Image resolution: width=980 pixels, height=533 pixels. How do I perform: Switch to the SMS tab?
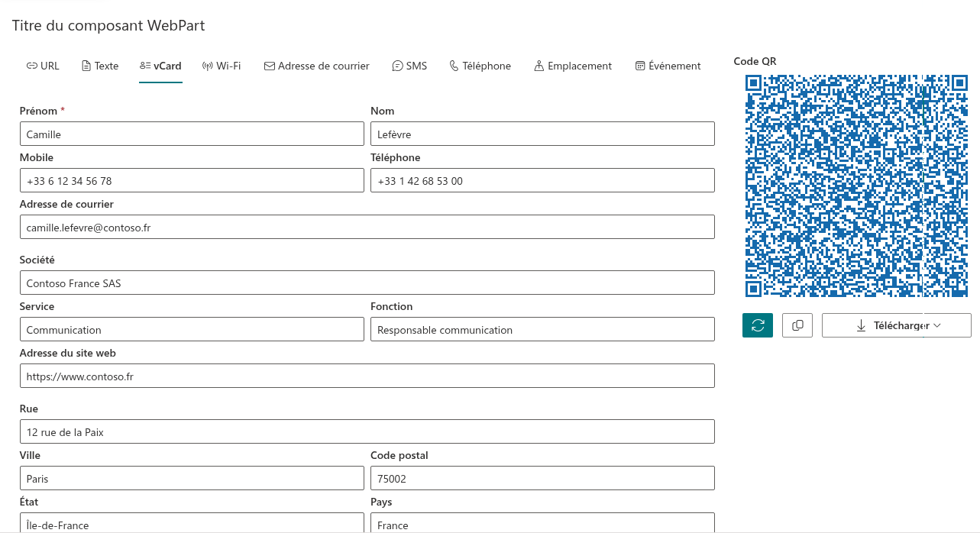click(409, 66)
